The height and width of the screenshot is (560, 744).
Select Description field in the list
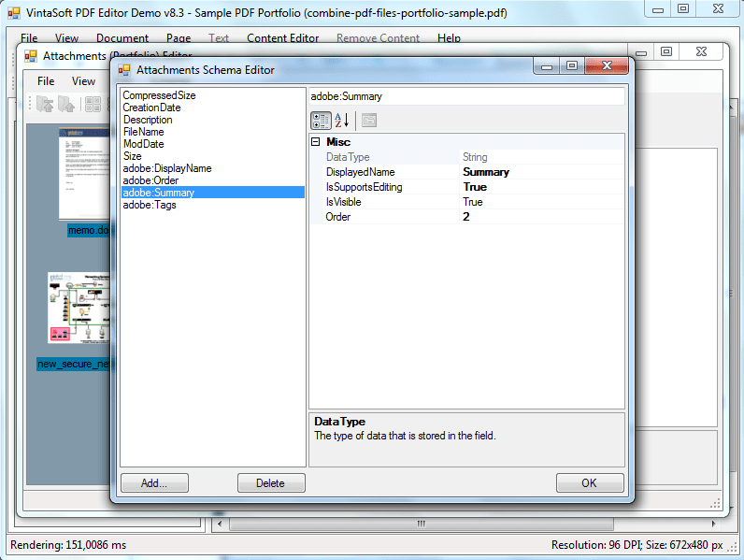[x=212, y=120]
